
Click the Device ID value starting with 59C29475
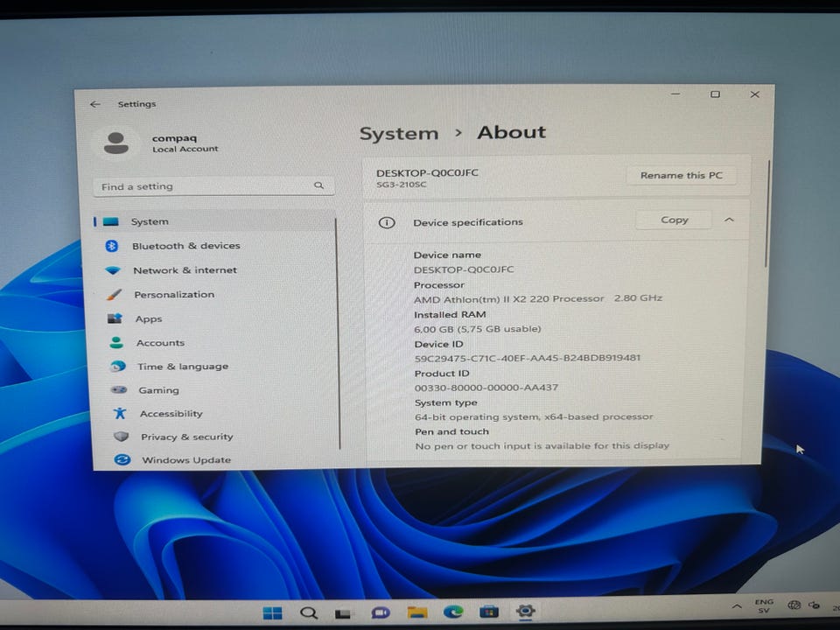point(528,358)
